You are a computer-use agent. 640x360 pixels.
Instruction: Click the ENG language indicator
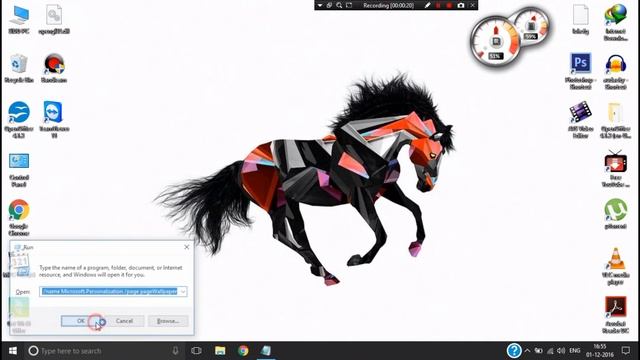(x=575, y=351)
